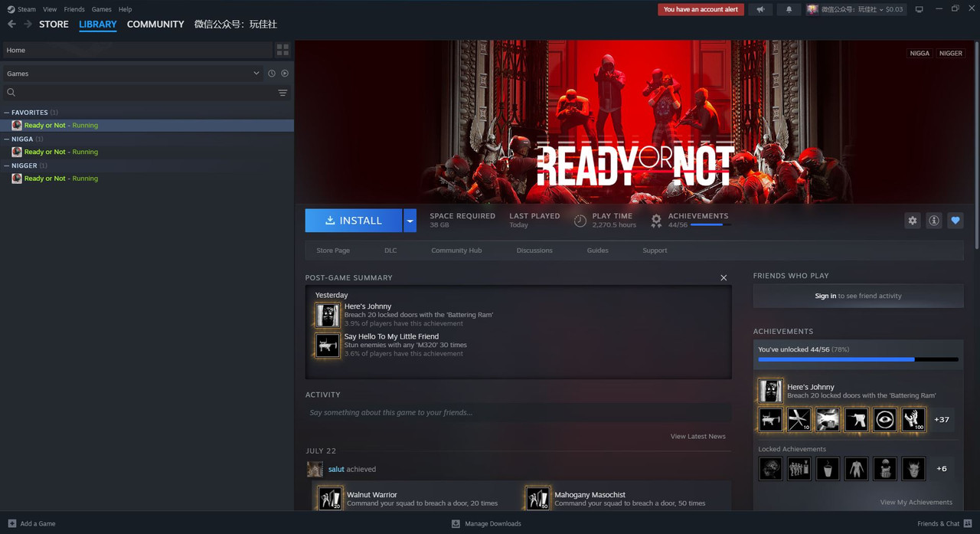Open the Install options dropdown arrow

click(x=410, y=220)
